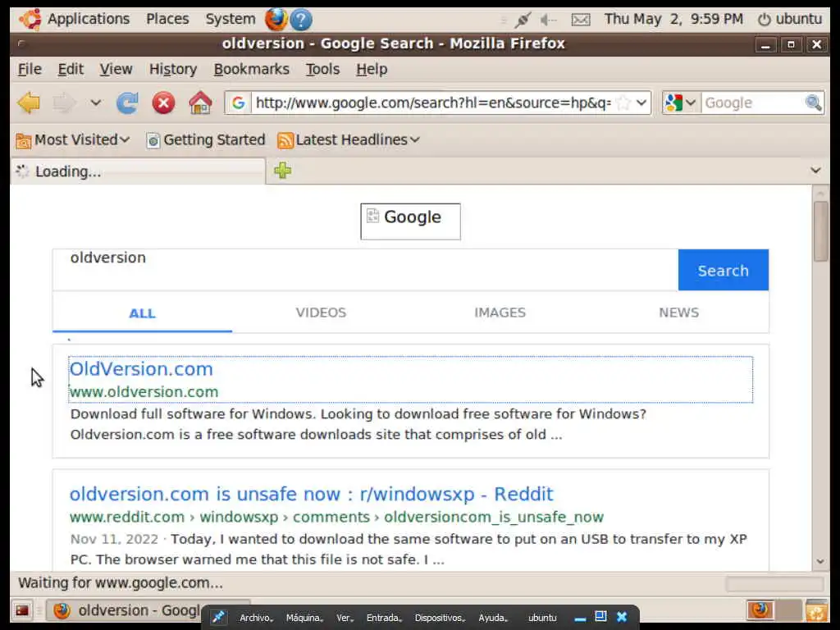Image resolution: width=840 pixels, height=630 pixels.
Task: Switch to IMAGES results tab
Action: 500,313
